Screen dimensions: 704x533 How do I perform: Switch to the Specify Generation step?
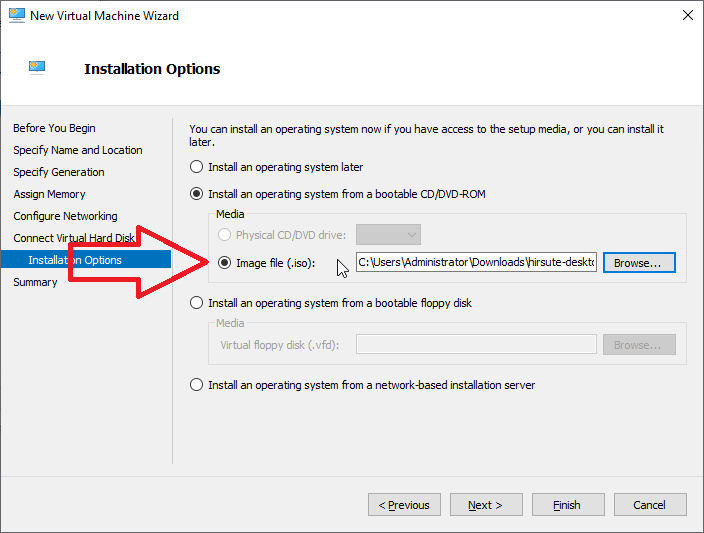click(58, 172)
